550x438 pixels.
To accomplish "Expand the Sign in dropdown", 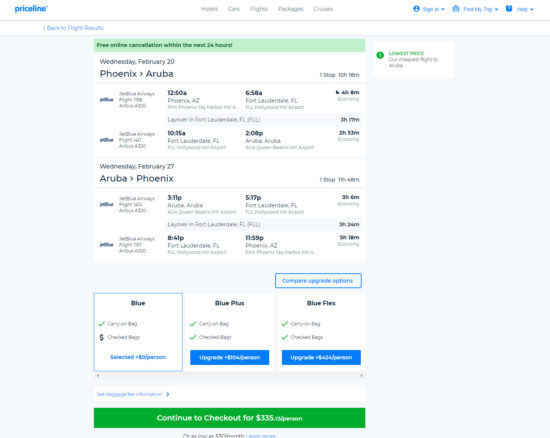I will tap(429, 9).
